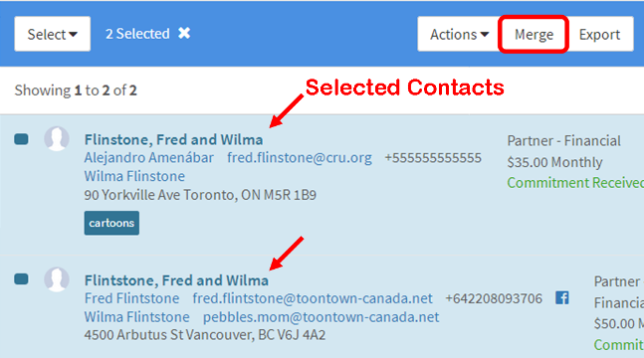Open the Select dropdown

52,34
